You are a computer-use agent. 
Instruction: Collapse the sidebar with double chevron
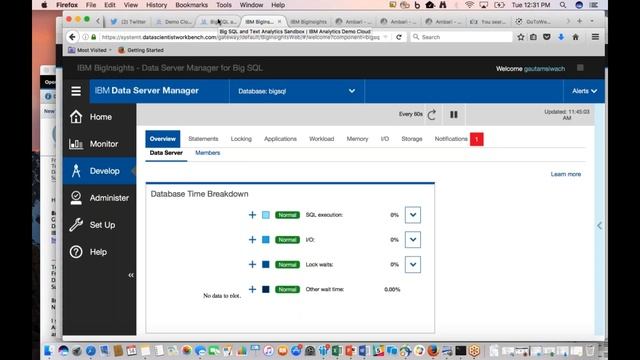point(131,275)
